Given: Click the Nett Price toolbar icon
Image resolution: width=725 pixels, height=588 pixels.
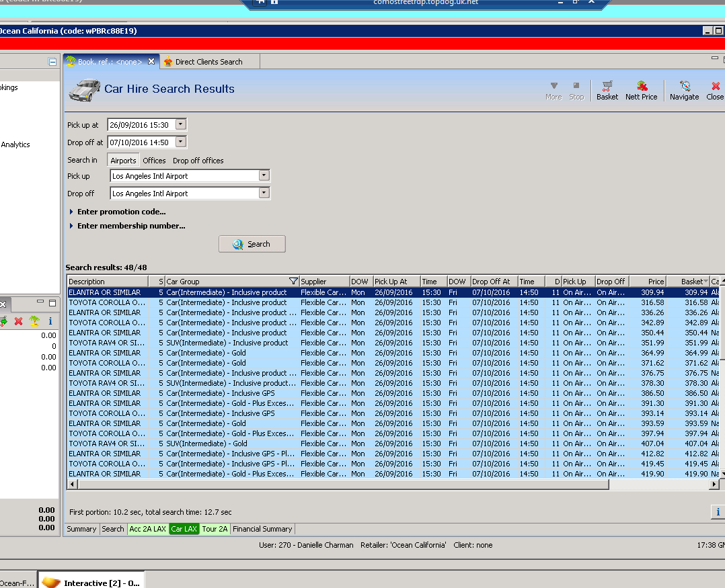Looking at the screenshot, I should [x=641, y=90].
